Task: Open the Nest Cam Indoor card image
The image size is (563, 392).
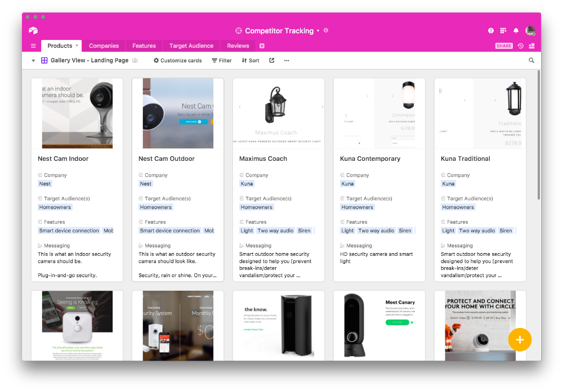Action: pyautogui.click(x=77, y=114)
